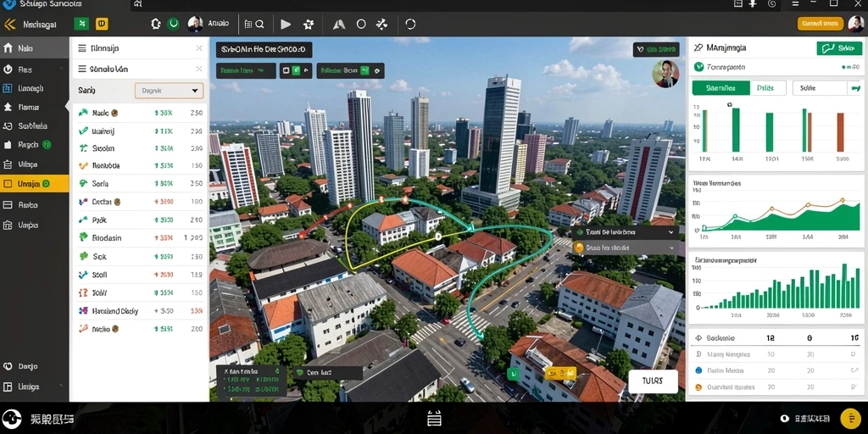Select the last list row valued 260
Viewport: 868px width, 434px height.
(x=140, y=329)
